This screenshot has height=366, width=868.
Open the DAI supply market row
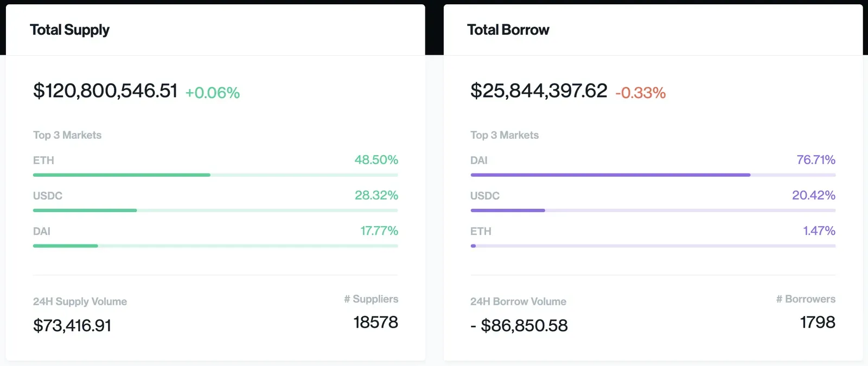[215, 236]
